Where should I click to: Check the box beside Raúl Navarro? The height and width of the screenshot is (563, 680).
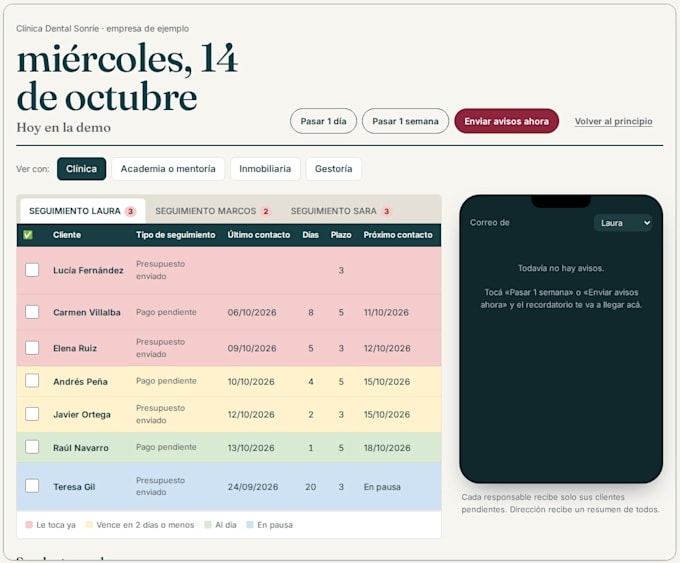coord(32,447)
